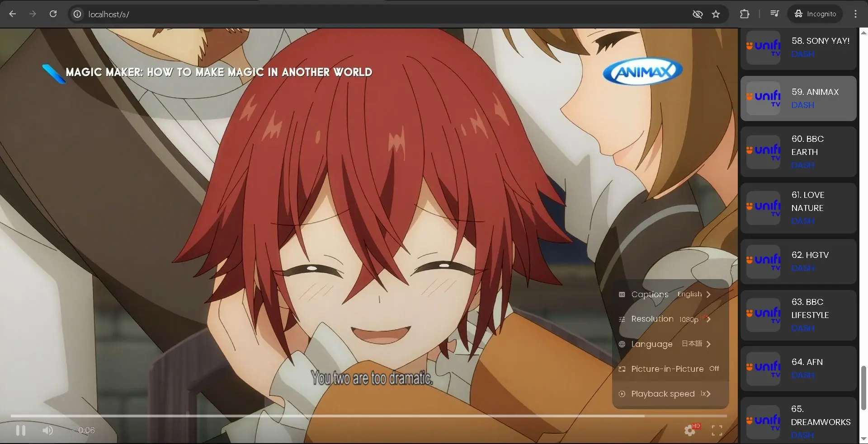This screenshot has width=868, height=444.
Task: Open the Extensions puzzle icon
Action: pyautogui.click(x=745, y=14)
